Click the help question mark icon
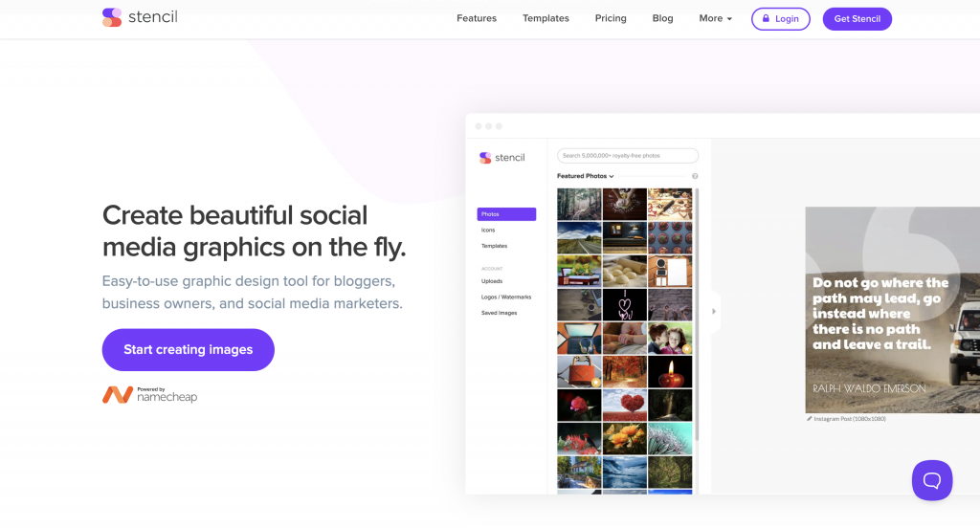Screen dimensions: 980x528 (695, 176)
